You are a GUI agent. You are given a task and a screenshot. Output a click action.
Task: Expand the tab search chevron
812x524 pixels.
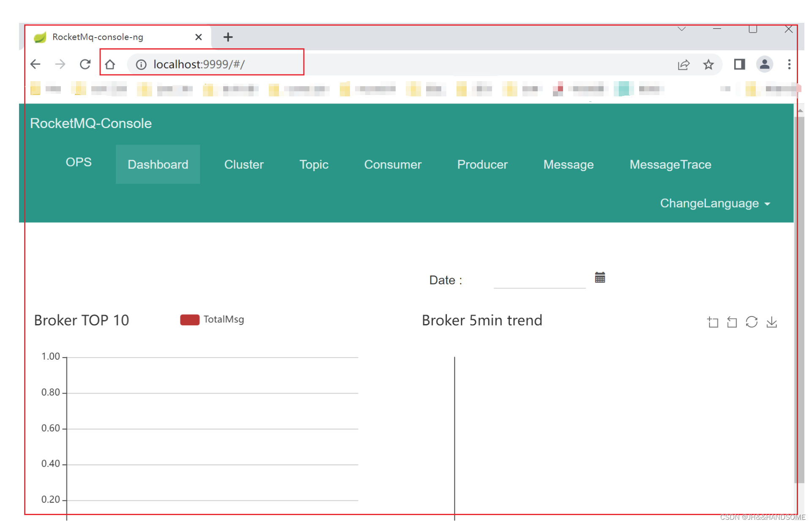682,29
